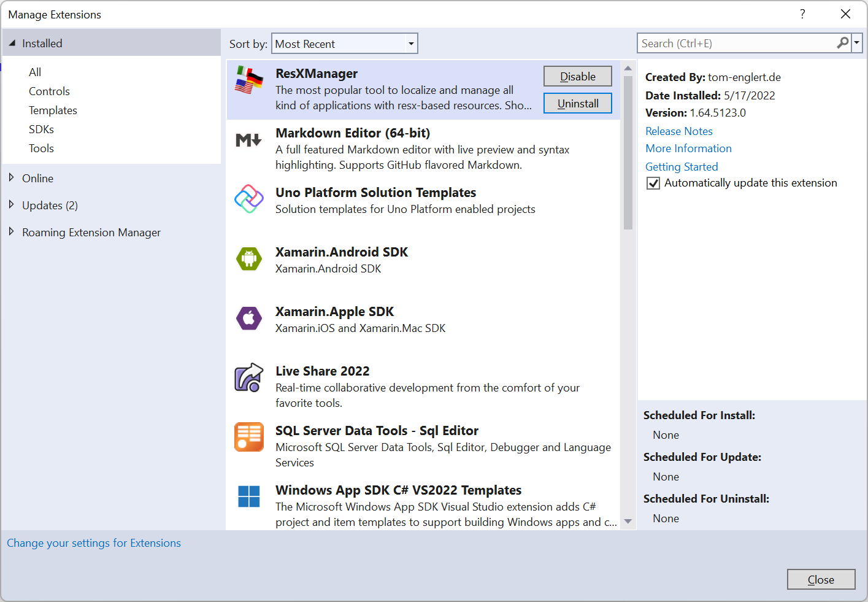
Task: Select the Xamarin.Apple SDK title
Action: coord(334,311)
